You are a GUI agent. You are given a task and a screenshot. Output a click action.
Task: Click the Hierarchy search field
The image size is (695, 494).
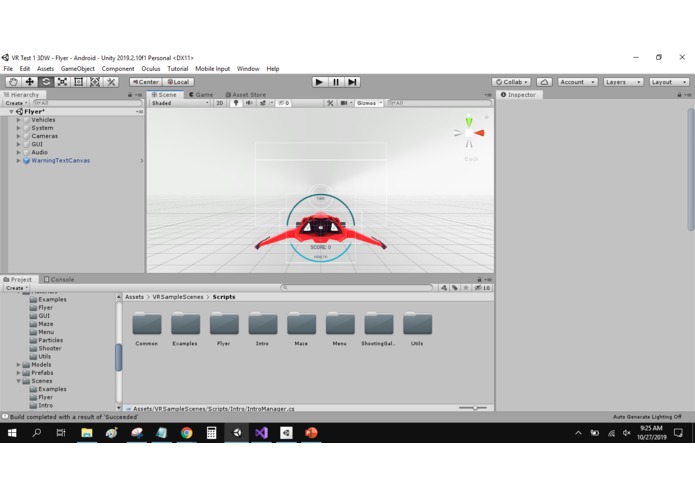(88, 103)
